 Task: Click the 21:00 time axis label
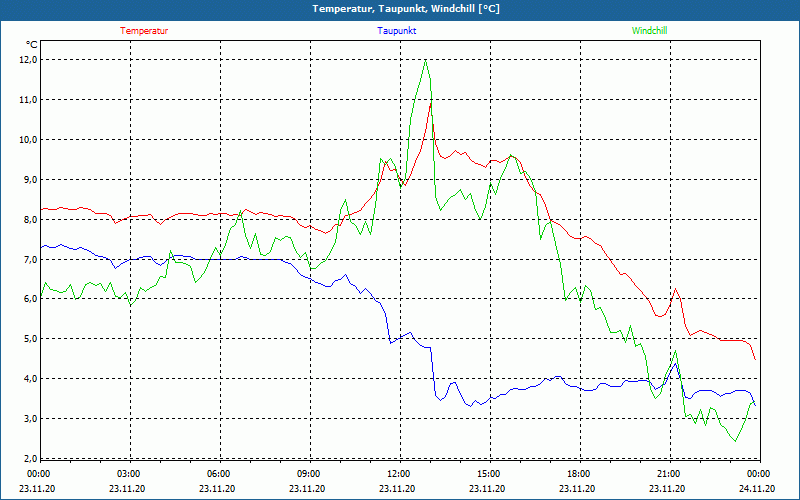pos(668,474)
